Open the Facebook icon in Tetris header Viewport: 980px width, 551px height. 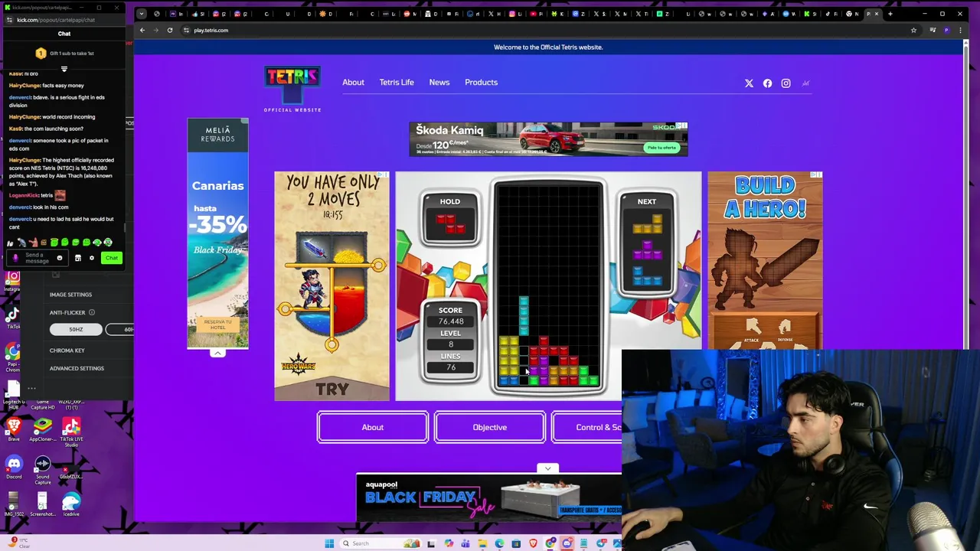767,83
